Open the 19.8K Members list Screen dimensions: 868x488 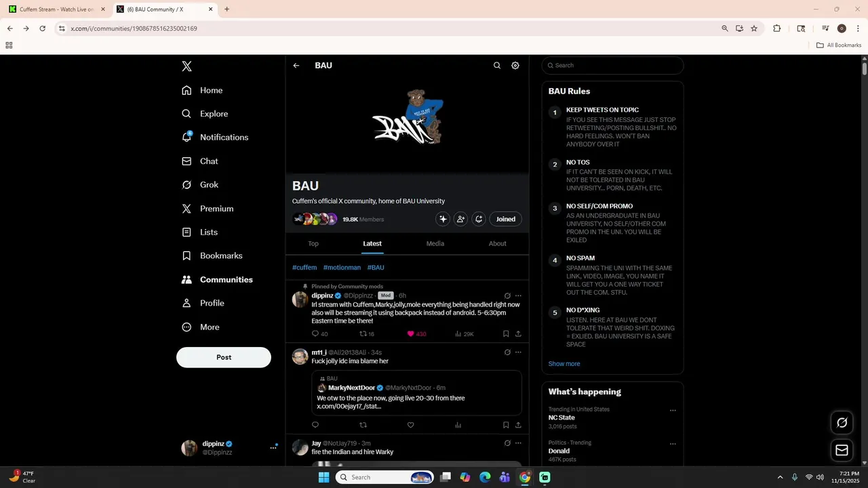363,220
